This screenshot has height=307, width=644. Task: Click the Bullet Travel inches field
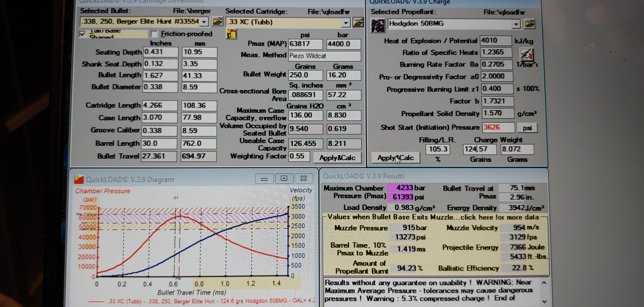click(x=159, y=156)
